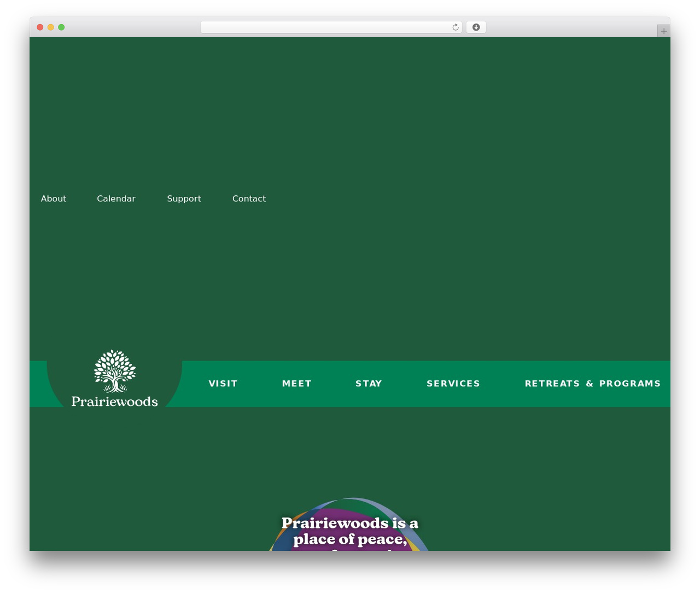Click the yellow minimize window button
Image resolution: width=700 pixels, height=593 pixels.
(x=51, y=27)
